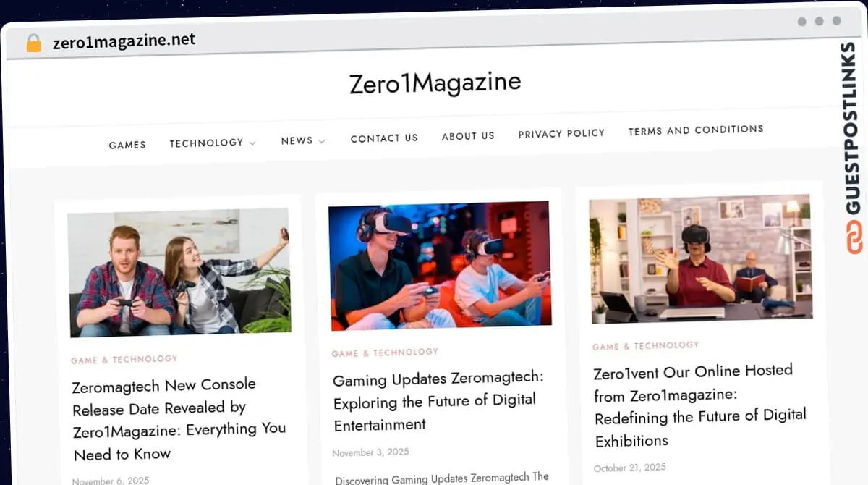The height and width of the screenshot is (485, 868).
Task: Go to the Contact Us page
Action: pyautogui.click(x=384, y=138)
